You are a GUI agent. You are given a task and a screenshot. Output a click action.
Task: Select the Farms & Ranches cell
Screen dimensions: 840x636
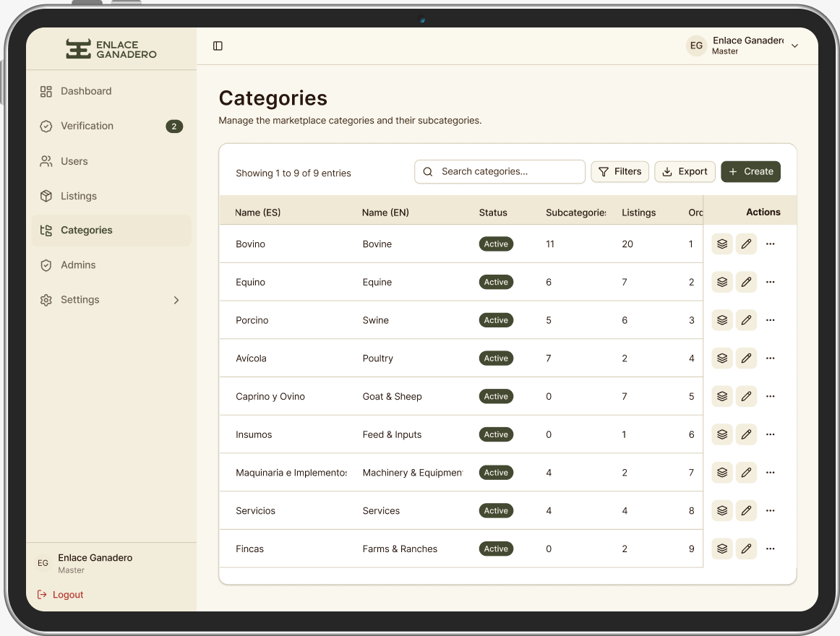400,549
